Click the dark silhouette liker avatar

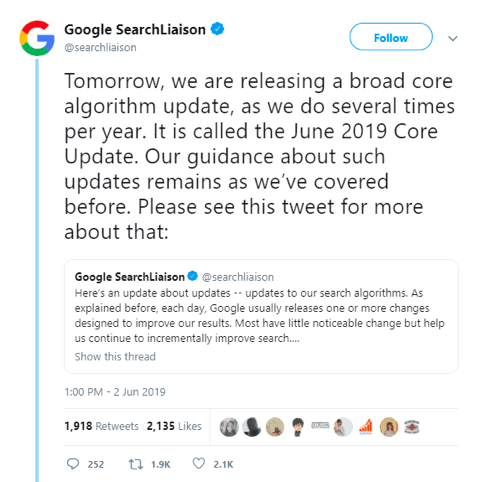(252, 427)
